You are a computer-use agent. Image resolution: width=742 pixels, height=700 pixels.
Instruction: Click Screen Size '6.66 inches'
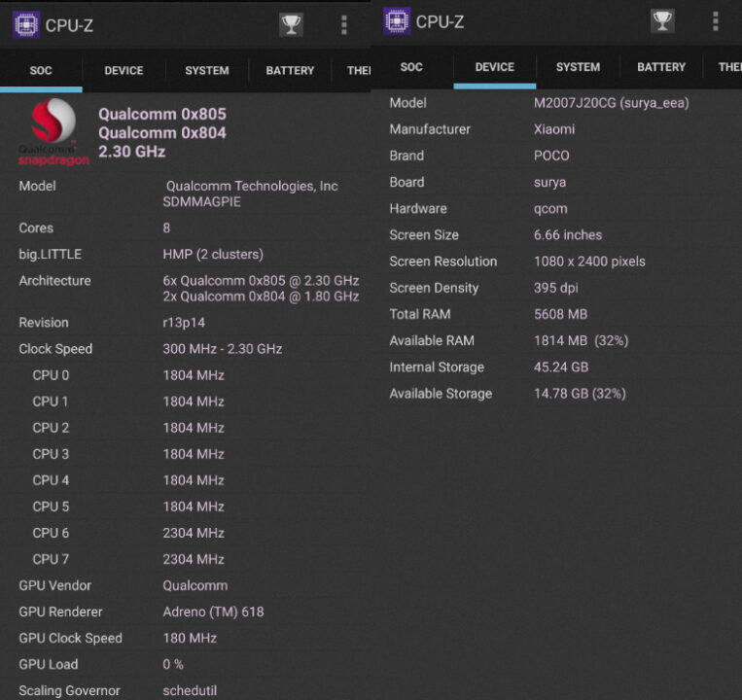pos(568,235)
